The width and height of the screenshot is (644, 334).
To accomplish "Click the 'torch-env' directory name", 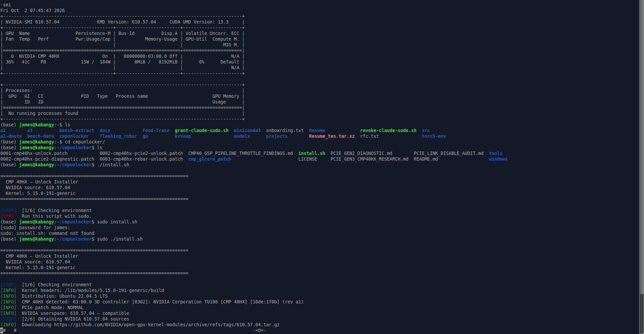I will [x=434, y=136].
